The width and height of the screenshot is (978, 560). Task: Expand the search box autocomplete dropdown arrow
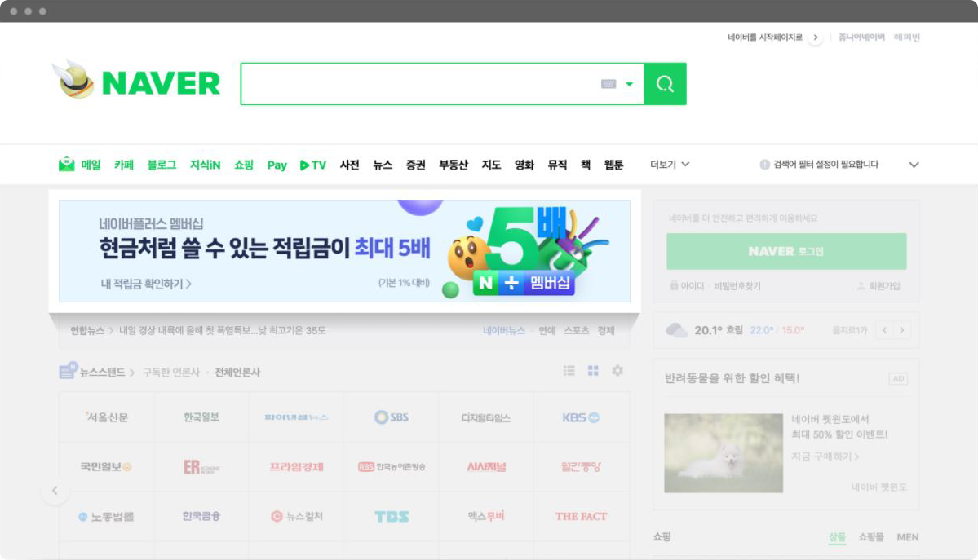point(630,84)
